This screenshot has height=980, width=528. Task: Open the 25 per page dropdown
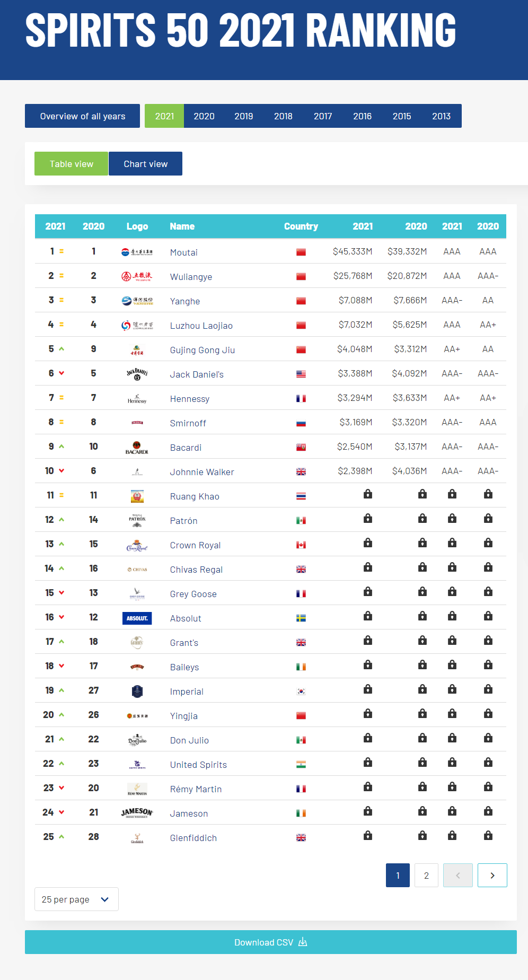click(x=76, y=899)
